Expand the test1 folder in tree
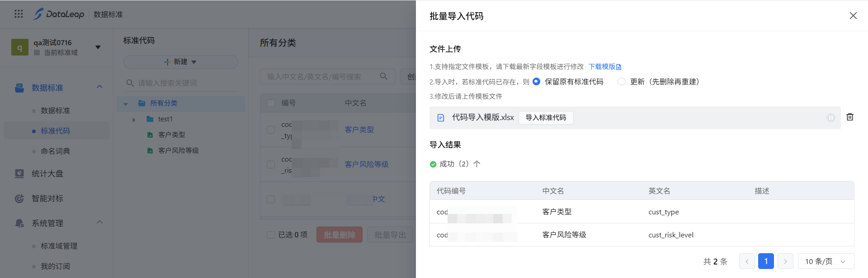 [134, 120]
